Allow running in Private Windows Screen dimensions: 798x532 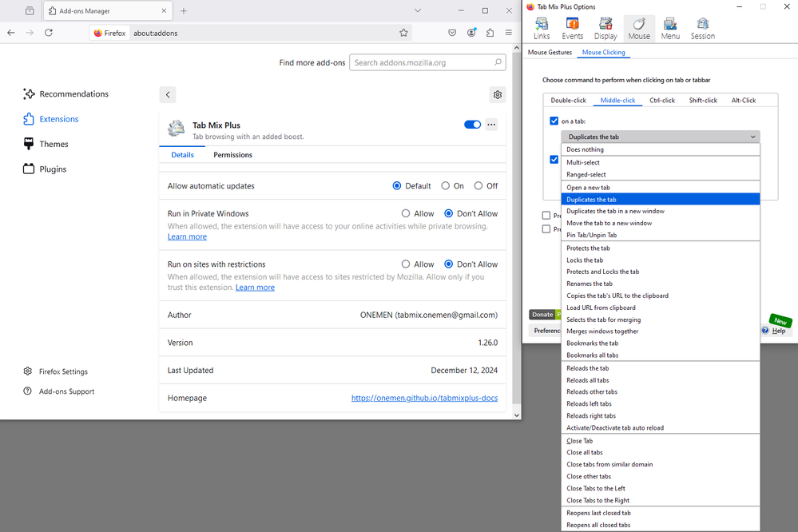coord(406,214)
